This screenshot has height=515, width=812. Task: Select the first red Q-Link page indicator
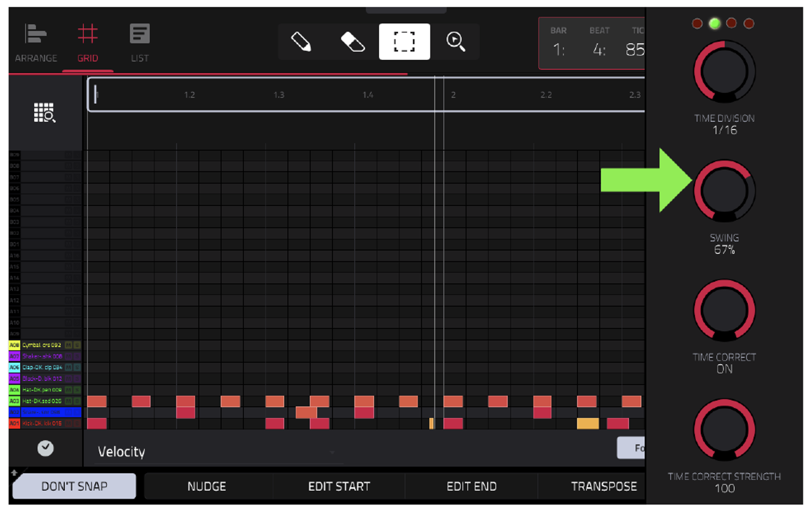tap(697, 23)
